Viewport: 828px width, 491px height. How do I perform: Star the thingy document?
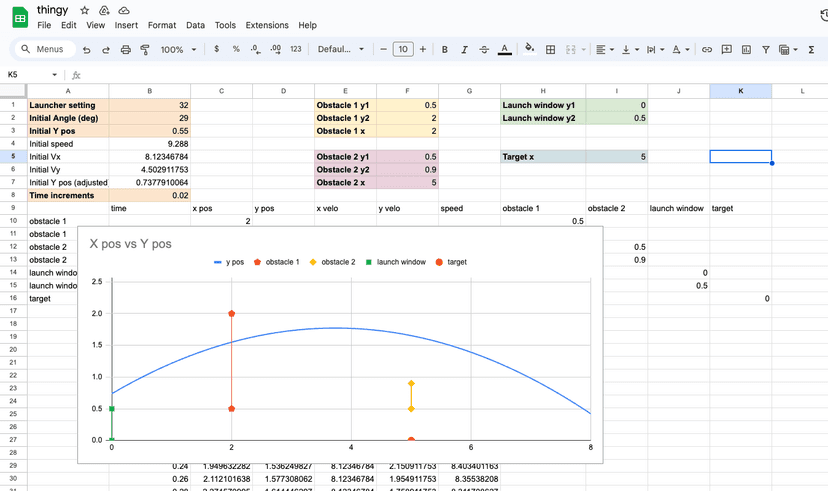[84, 9]
